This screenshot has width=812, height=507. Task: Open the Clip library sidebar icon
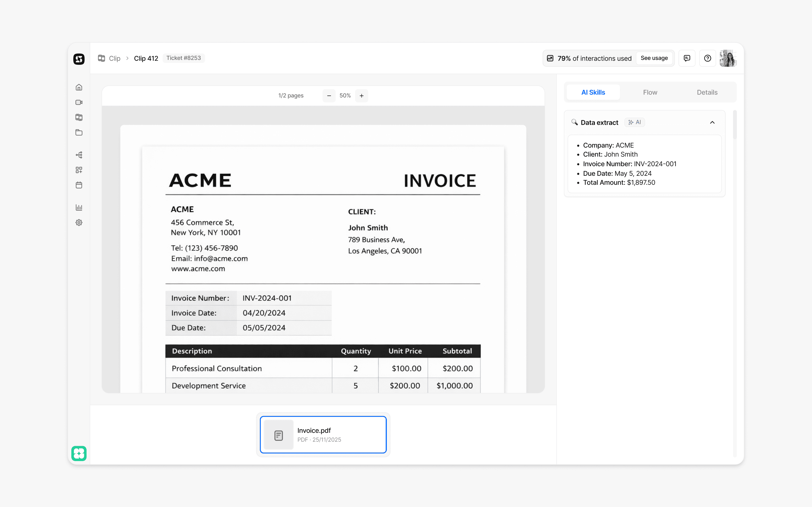79,117
